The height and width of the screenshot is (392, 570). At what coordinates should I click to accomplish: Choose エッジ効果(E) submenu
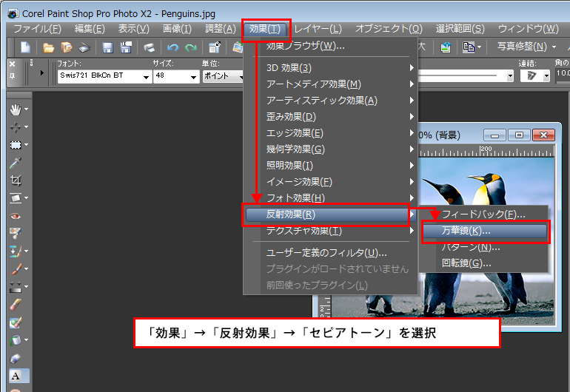click(x=331, y=133)
